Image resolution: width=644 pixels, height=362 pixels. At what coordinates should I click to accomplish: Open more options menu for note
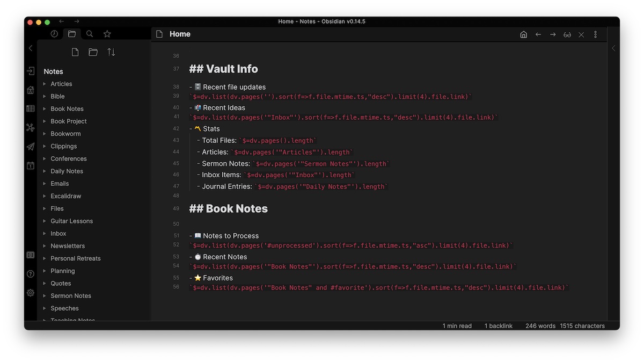[595, 34]
